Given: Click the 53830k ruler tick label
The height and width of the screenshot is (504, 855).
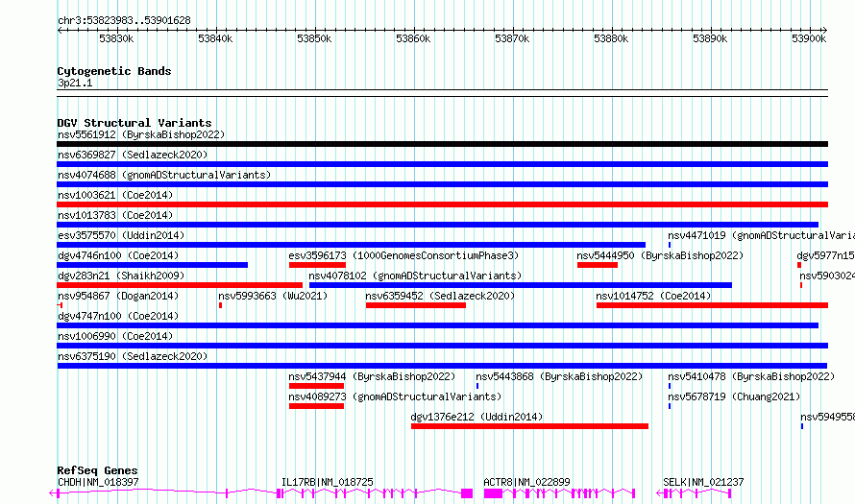Looking at the screenshot, I should (x=116, y=38).
